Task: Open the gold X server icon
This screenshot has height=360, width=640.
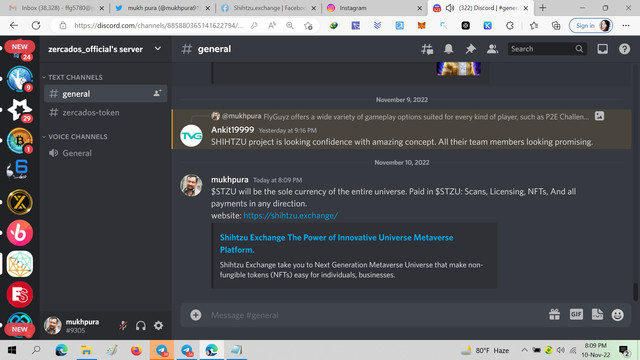Action: pos(20,202)
